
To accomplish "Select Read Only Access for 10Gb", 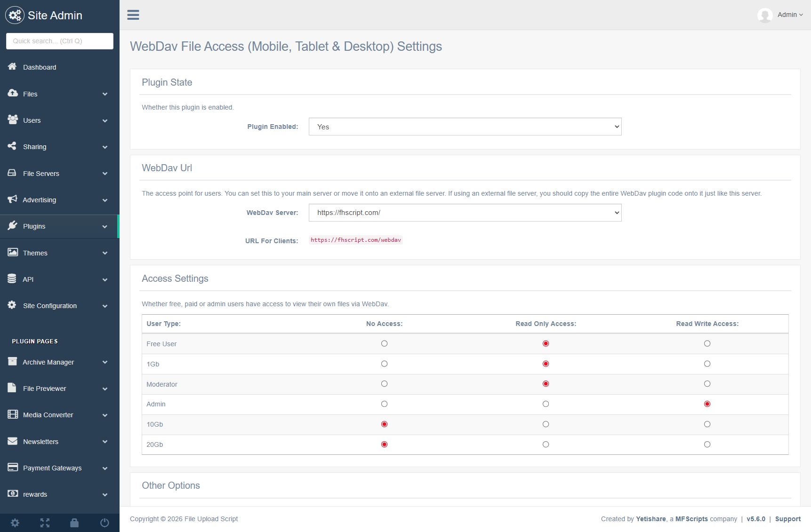I will click(546, 424).
